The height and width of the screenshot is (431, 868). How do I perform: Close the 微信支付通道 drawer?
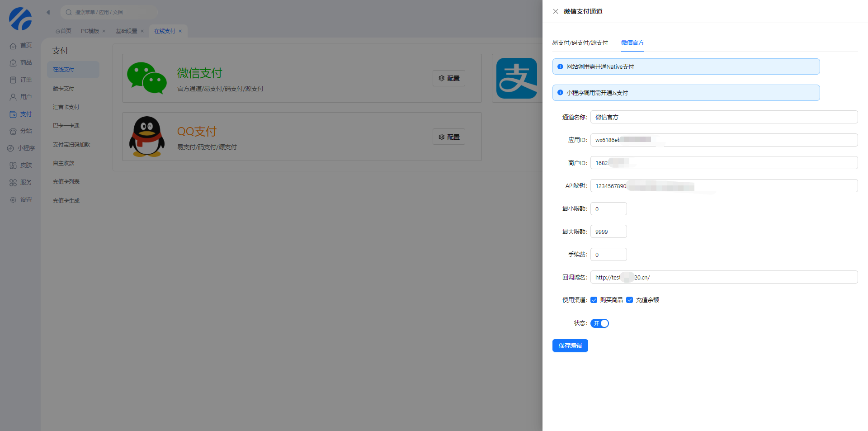(x=556, y=11)
